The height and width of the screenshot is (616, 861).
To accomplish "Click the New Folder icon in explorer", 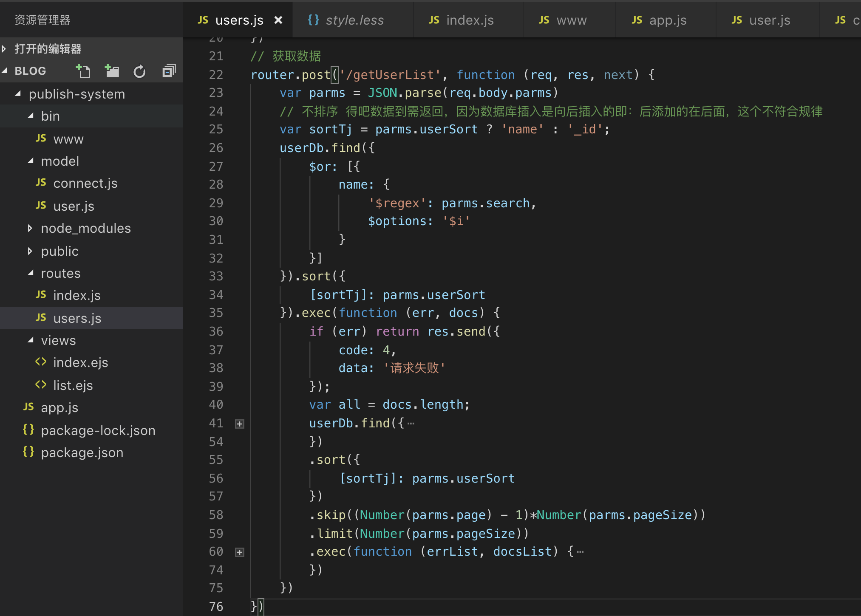I will [112, 71].
